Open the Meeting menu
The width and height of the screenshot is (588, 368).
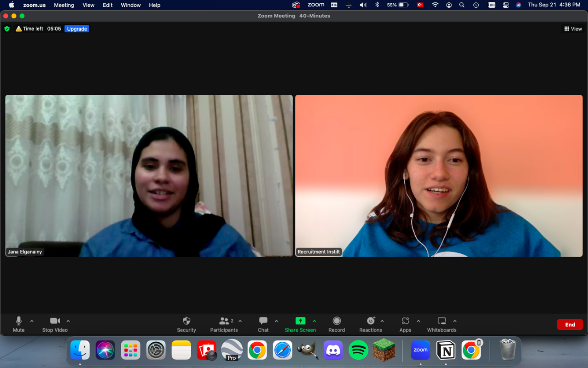64,5
